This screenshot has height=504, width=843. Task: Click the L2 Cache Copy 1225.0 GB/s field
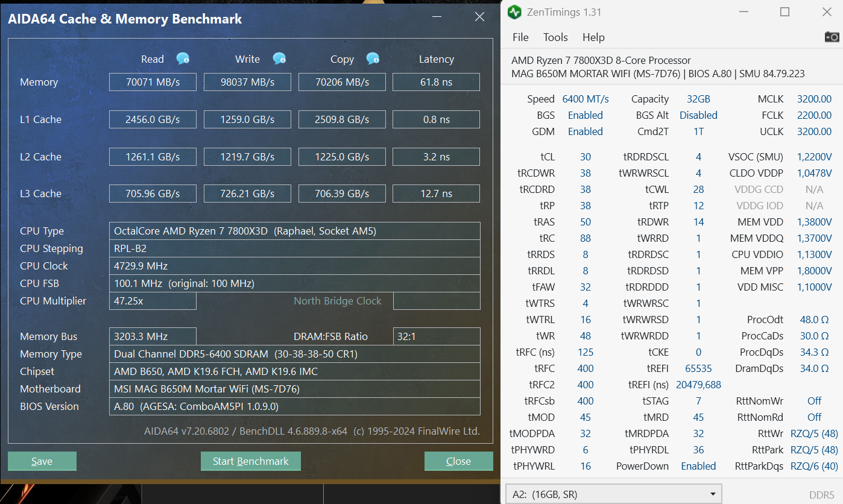tap(342, 157)
